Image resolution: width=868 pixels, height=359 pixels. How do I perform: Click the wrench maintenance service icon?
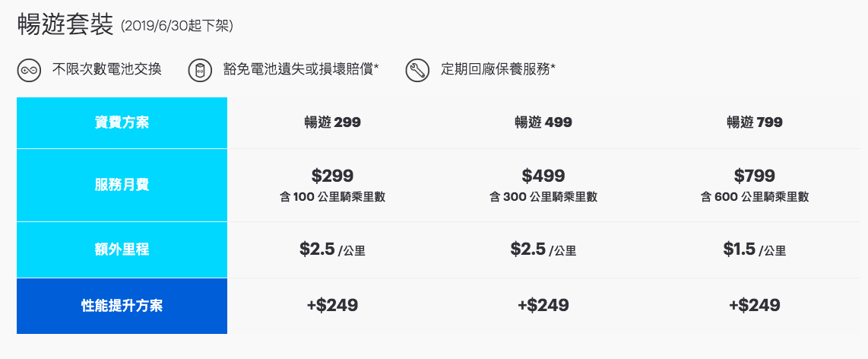(x=417, y=71)
